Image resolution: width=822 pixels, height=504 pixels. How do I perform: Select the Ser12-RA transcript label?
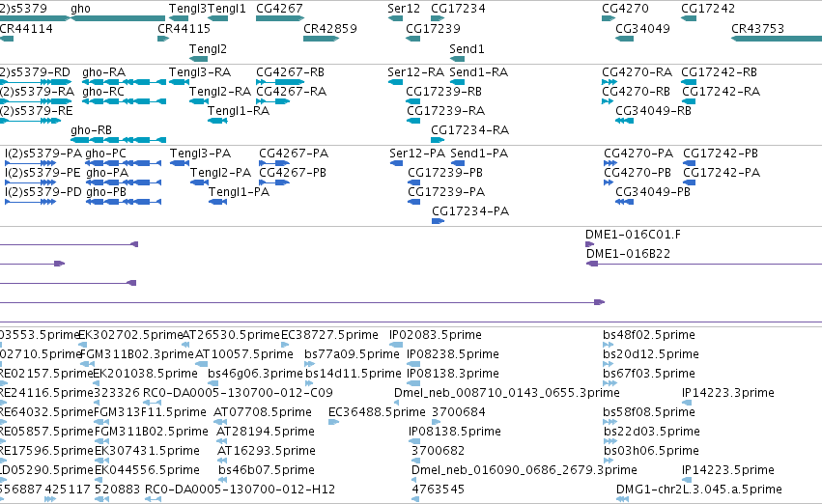[415, 71]
